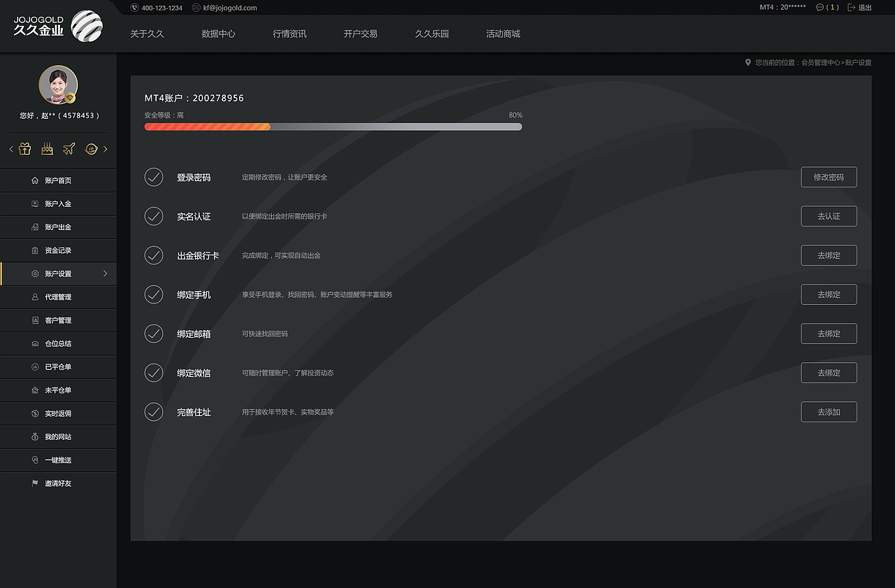The height and width of the screenshot is (588, 895).
Task: Click the icon beside 我的网站
Action: [35, 437]
